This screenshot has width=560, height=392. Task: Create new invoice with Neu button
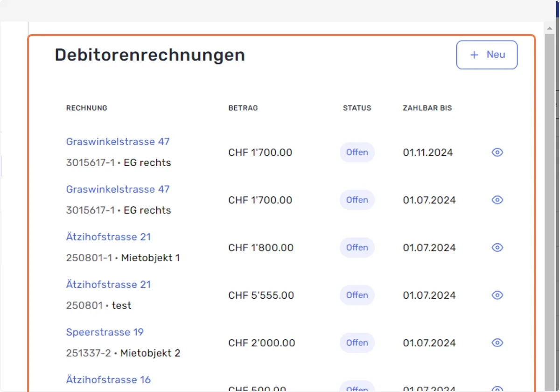click(487, 55)
